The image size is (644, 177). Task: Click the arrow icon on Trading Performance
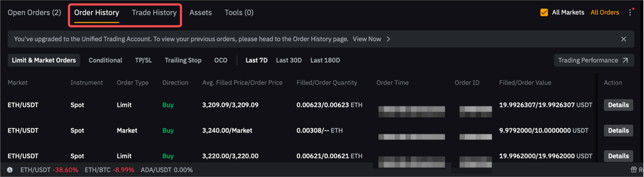[625, 60]
